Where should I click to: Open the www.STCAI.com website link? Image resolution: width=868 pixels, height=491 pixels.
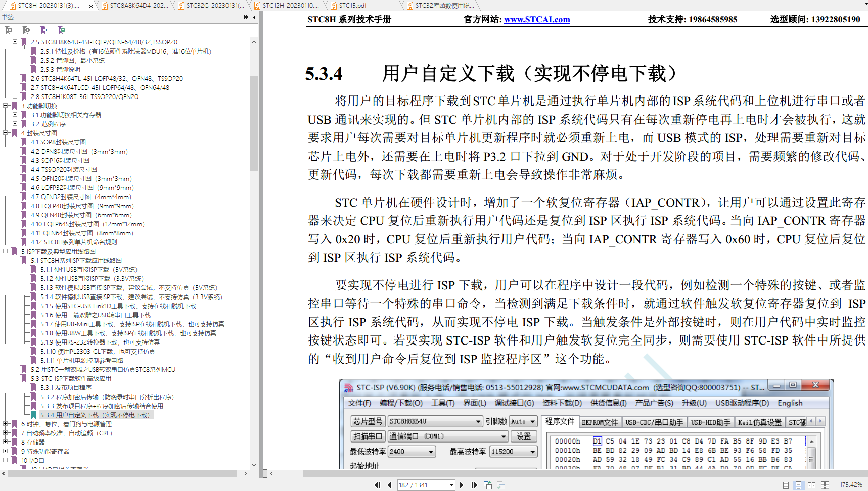coord(537,20)
